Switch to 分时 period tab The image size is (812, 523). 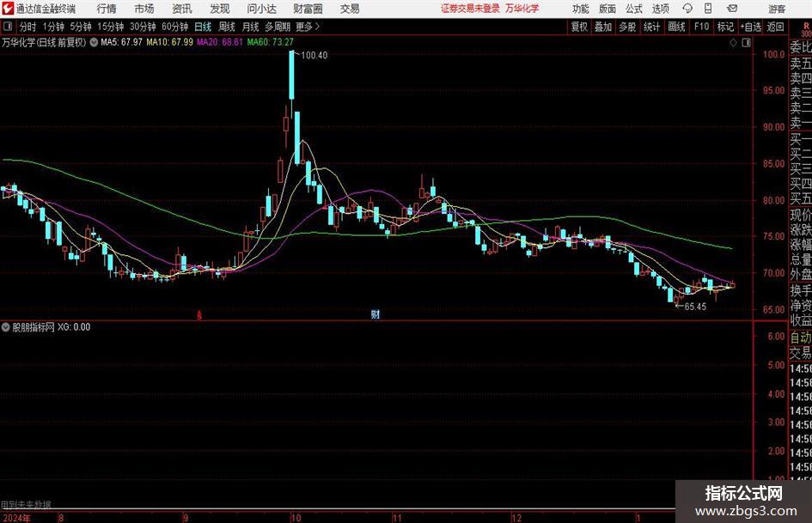click(28, 27)
